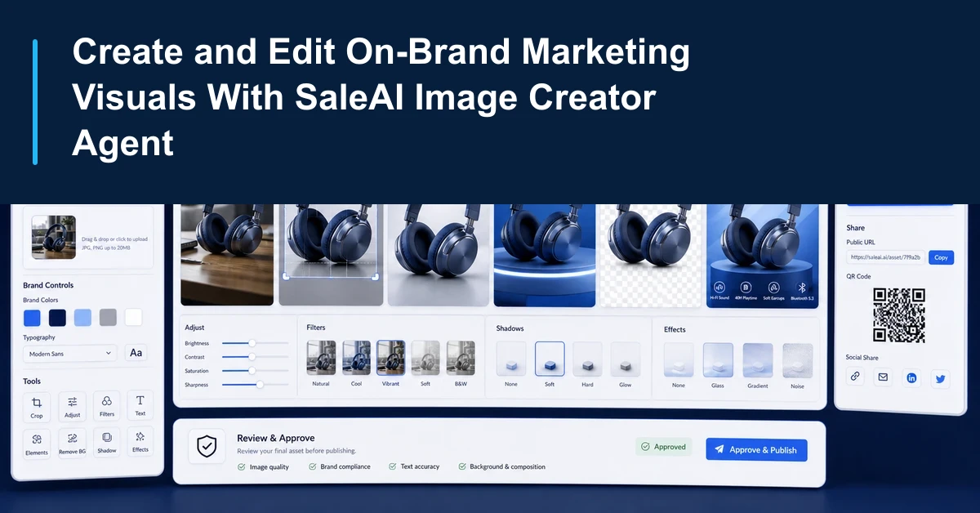Activate the Text tool

[140, 404]
